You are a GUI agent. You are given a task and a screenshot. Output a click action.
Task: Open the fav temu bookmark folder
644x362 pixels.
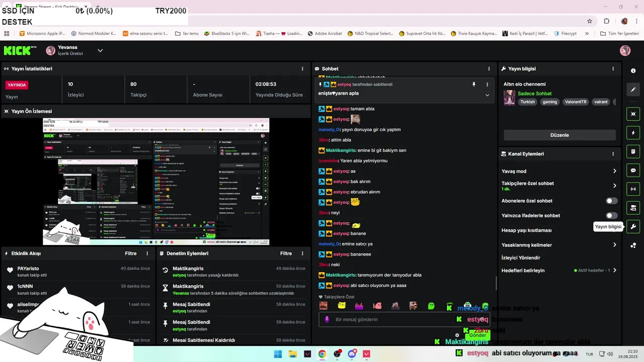pos(187,34)
